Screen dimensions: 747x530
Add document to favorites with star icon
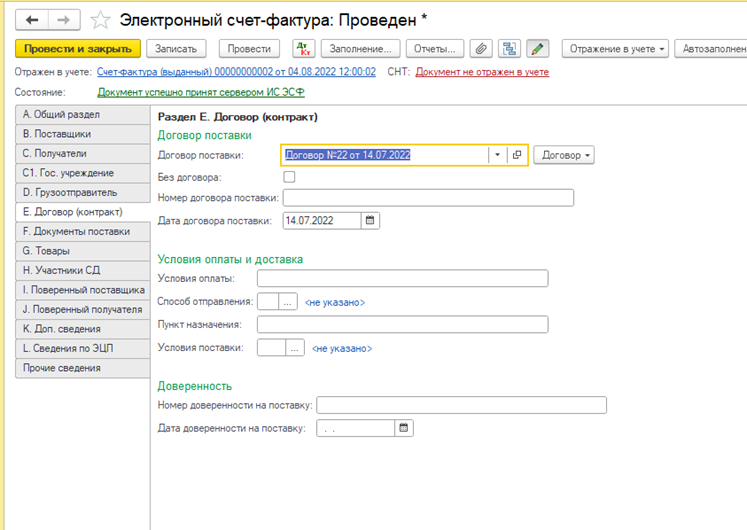tap(100, 20)
